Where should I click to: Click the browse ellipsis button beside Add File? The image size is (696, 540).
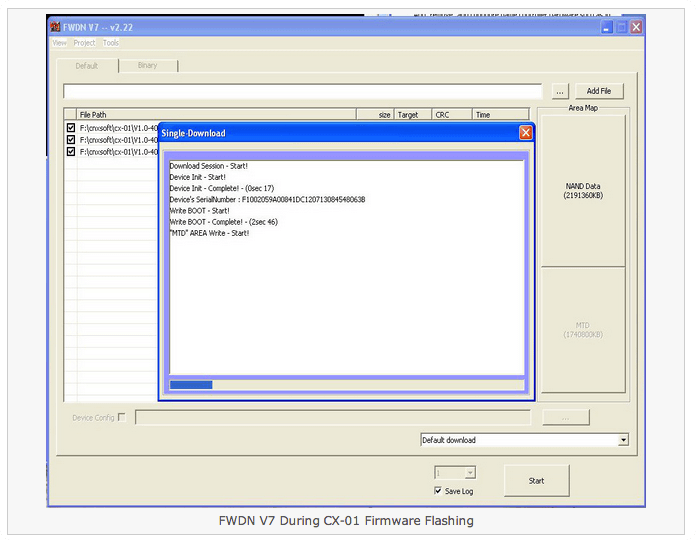pos(560,91)
